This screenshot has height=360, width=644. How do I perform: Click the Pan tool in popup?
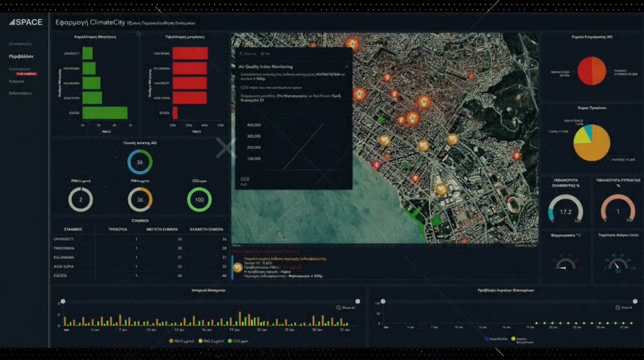coord(265,54)
